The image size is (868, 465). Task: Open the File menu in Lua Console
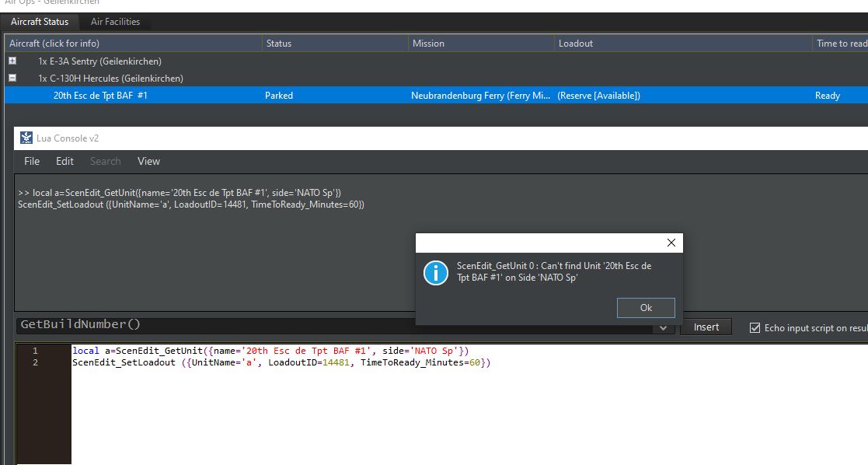[32, 161]
